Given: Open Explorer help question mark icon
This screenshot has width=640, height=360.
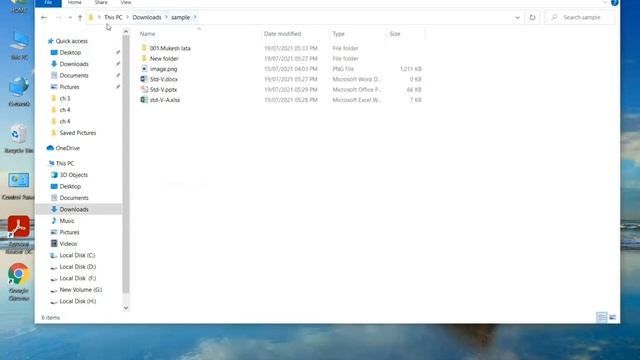Looking at the screenshot, I should coord(614,2).
